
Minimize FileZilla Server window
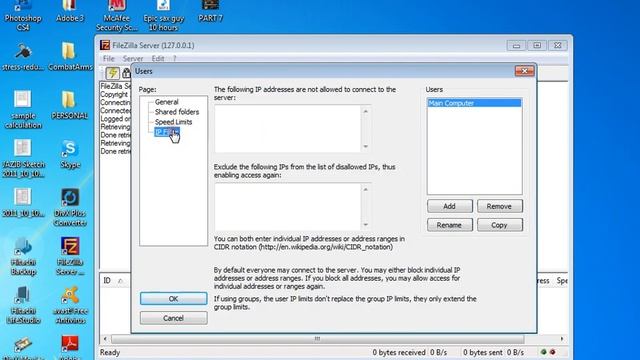516,45
